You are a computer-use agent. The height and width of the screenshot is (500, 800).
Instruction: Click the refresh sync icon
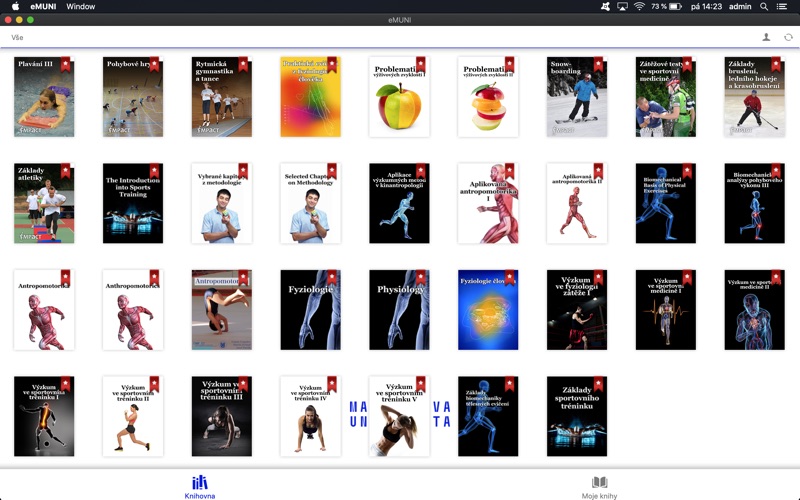[x=788, y=37]
